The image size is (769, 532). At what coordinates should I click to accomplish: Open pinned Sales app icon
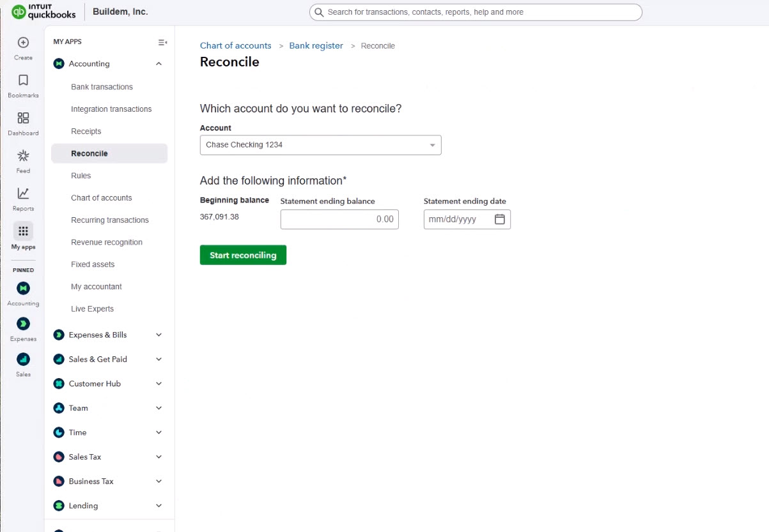(23, 359)
